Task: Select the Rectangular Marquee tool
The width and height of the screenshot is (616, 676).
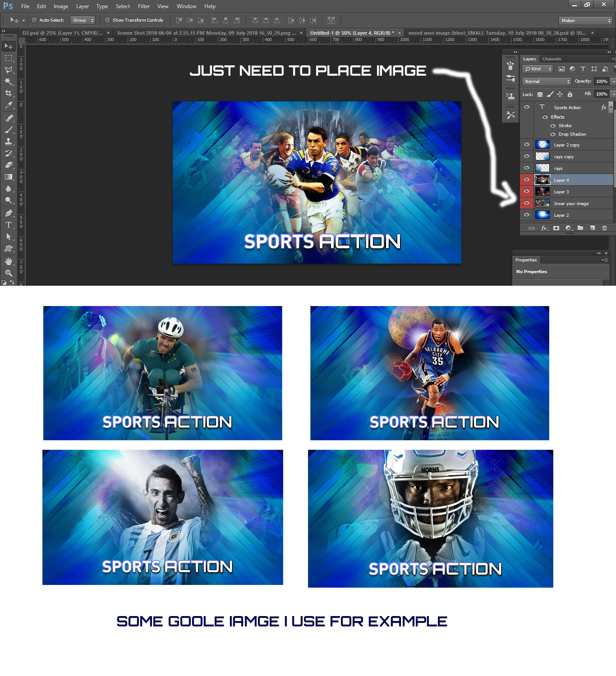Action: [x=9, y=58]
